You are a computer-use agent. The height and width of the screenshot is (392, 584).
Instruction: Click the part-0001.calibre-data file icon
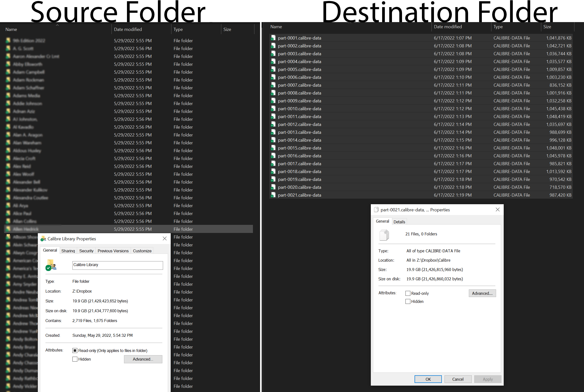tap(273, 38)
